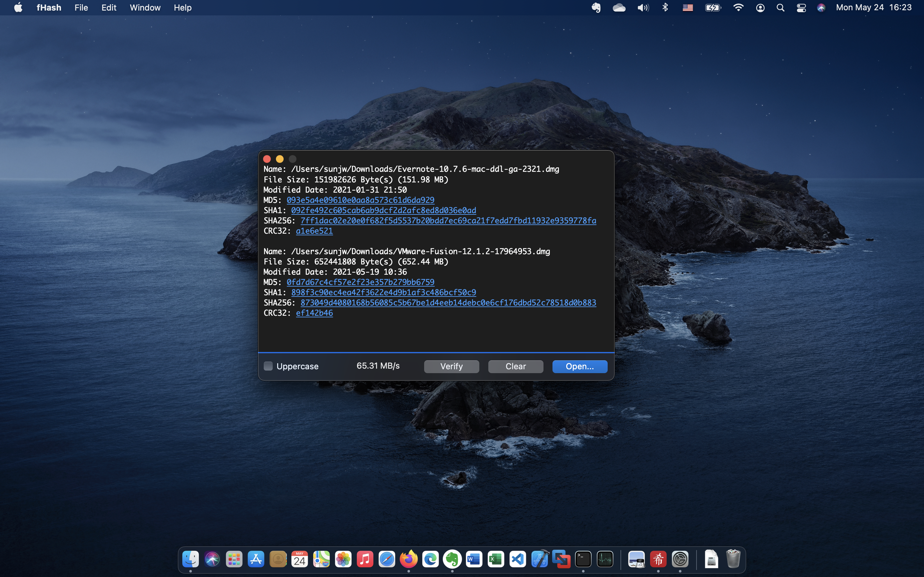This screenshot has height=577, width=924.
Task: Open Terminal from the Dock
Action: [583, 559]
